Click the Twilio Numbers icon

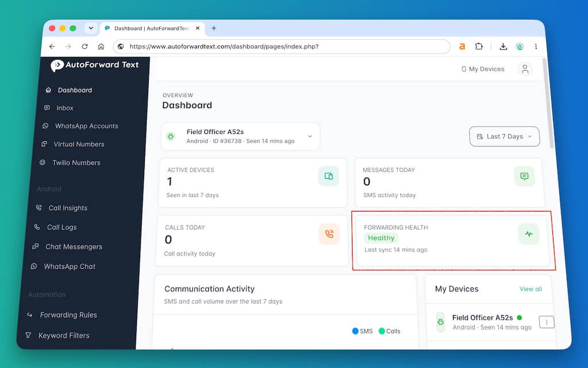(42, 162)
